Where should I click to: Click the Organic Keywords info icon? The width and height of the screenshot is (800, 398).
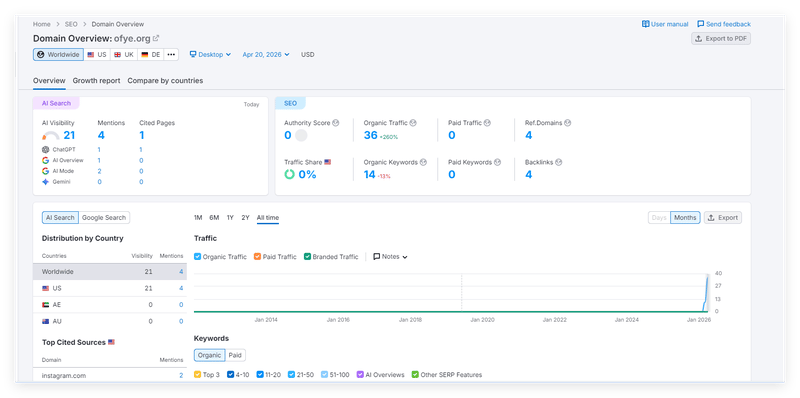[423, 162]
